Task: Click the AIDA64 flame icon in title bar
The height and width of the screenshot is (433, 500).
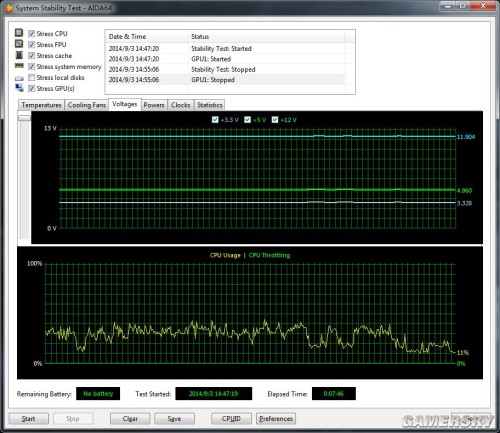Action: coord(9,8)
